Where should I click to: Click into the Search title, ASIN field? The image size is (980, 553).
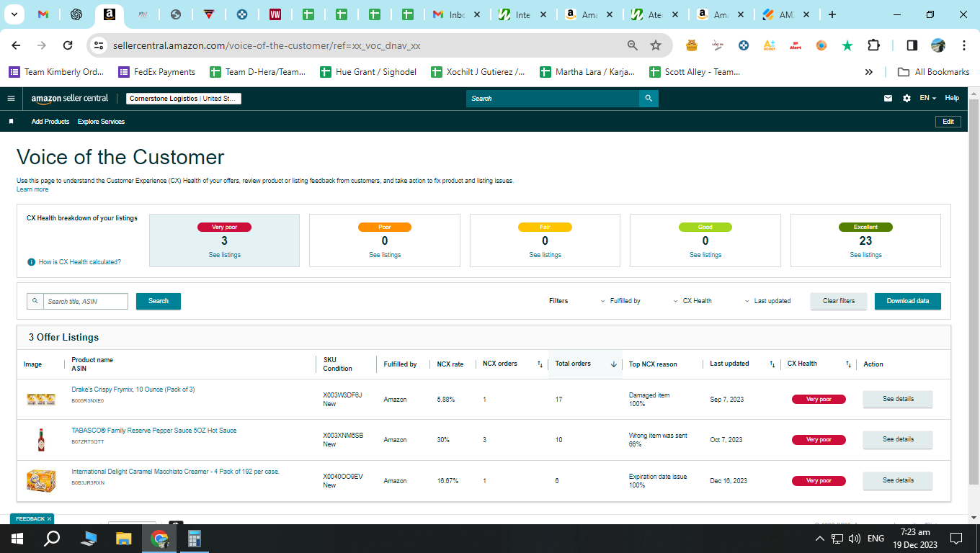pyautogui.click(x=85, y=302)
